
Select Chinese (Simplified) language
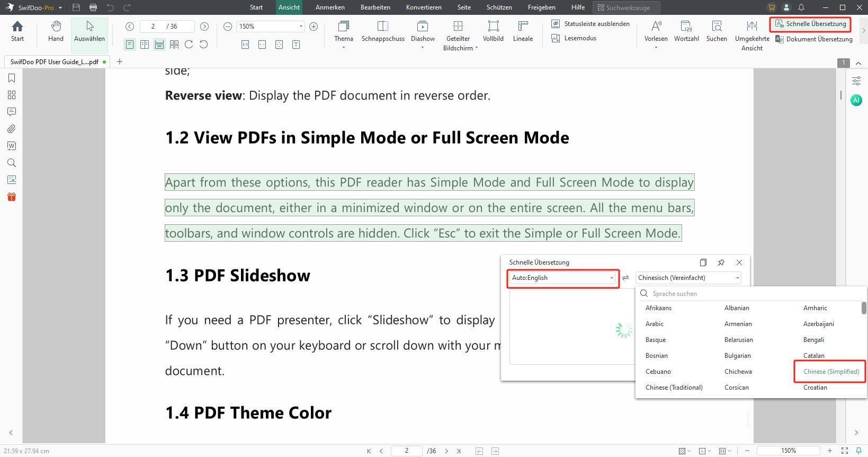pyautogui.click(x=831, y=372)
